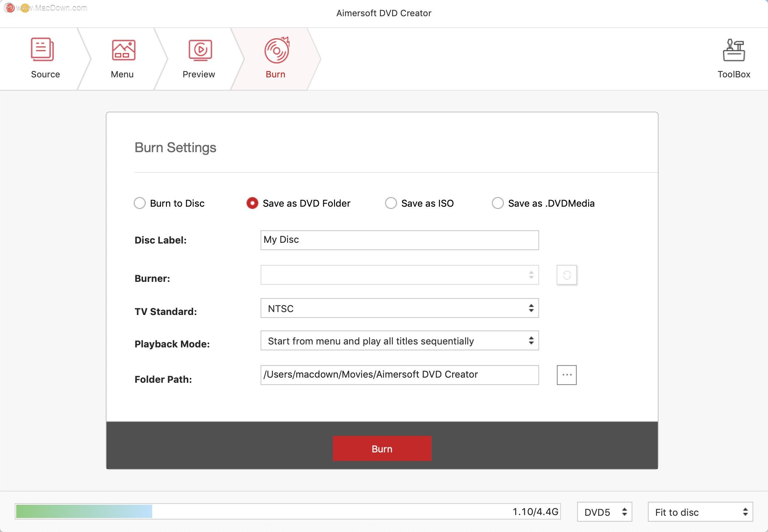Browse for folder path with ellipsis button
The image size is (768, 532).
coord(567,375)
